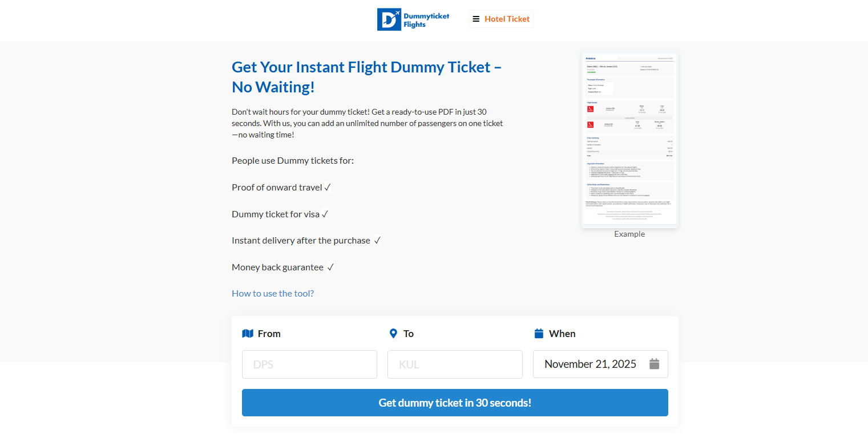Click the Example caption under the preview
Image resolution: width=868 pixels, height=438 pixels.
tap(629, 234)
